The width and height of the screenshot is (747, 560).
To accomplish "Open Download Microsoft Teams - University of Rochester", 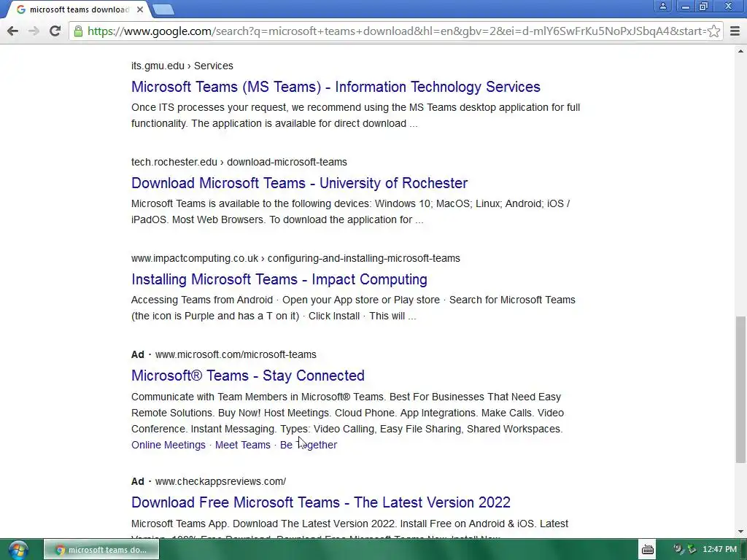I will tap(299, 183).
